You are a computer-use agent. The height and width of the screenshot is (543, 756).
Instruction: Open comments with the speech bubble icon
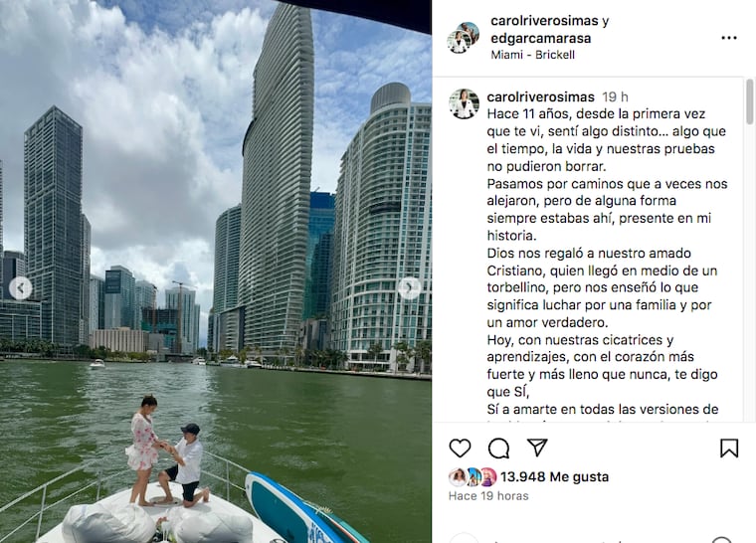tap(498, 449)
